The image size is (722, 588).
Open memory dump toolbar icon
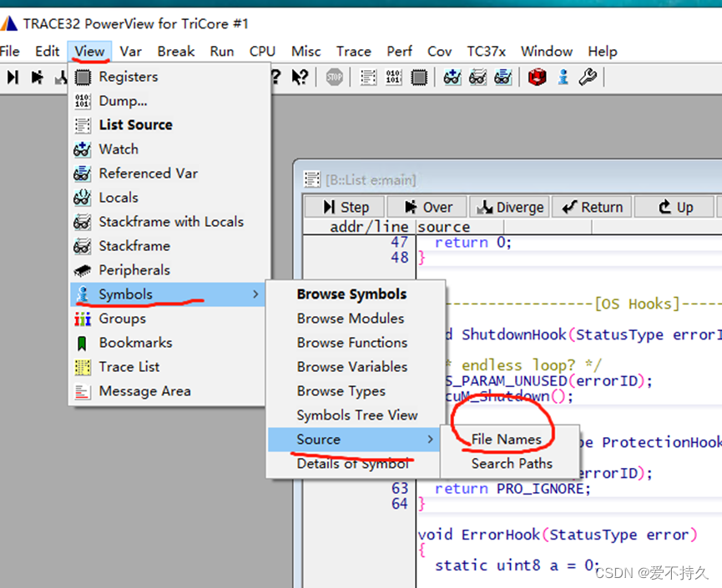click(394, 77)
